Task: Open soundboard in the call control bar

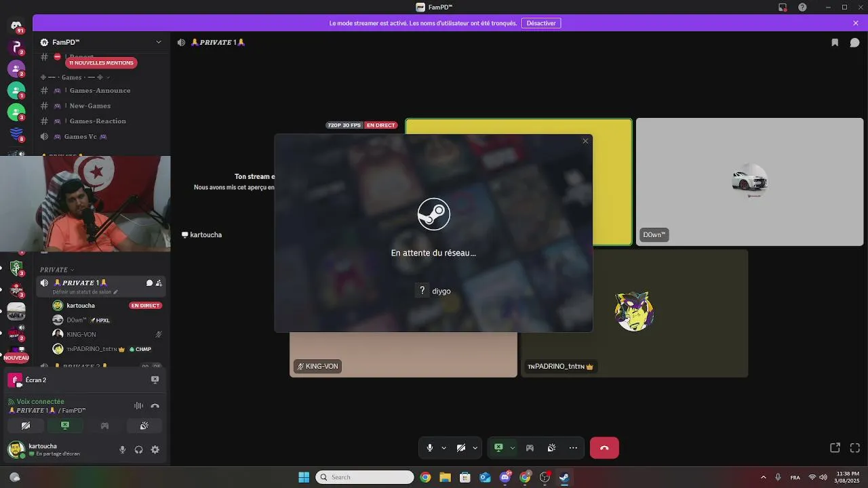Action: [x=551, y=448]
